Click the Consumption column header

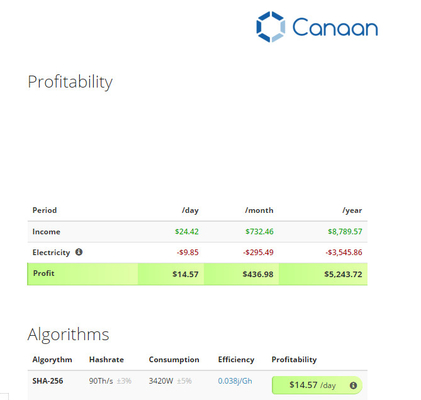coord(174,359)
